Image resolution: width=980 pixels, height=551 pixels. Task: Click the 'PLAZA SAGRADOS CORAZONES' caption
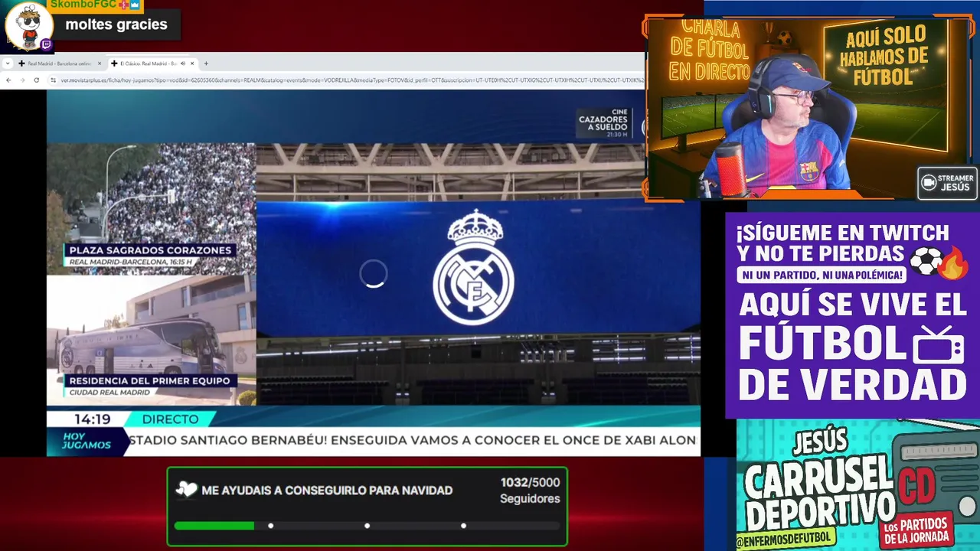pos(150,250)
